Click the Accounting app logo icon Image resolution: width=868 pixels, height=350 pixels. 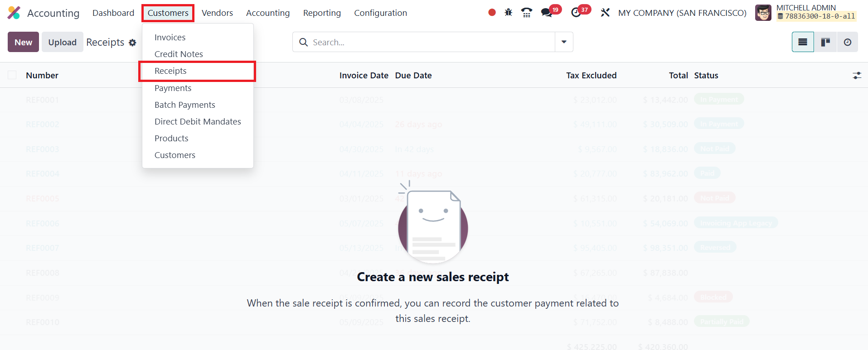tap(14, 13)
